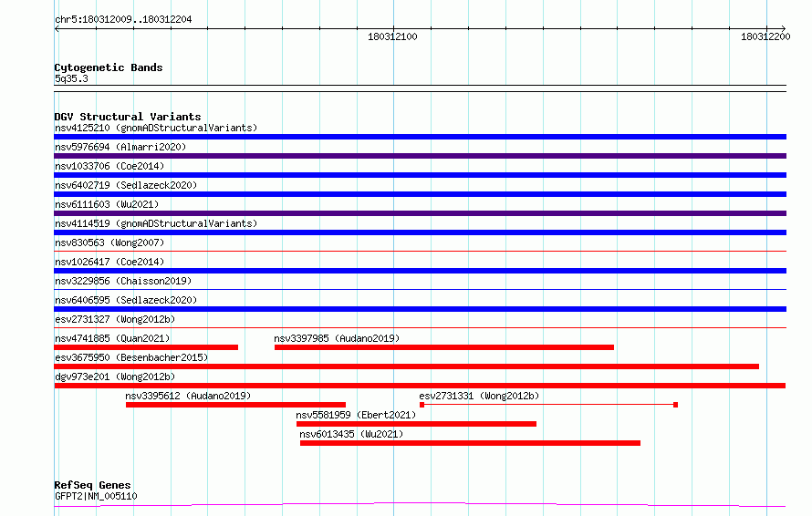The width and height of the screenshot is (812, 516).
Task: Select the blue bar under nsv4125210
Action: 420,137
